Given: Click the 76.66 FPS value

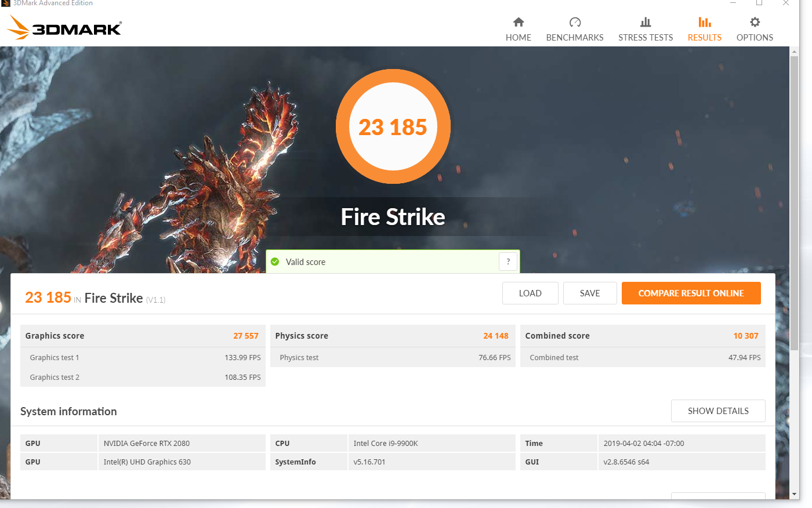Looking at the screenshot, I should [495, 358].
